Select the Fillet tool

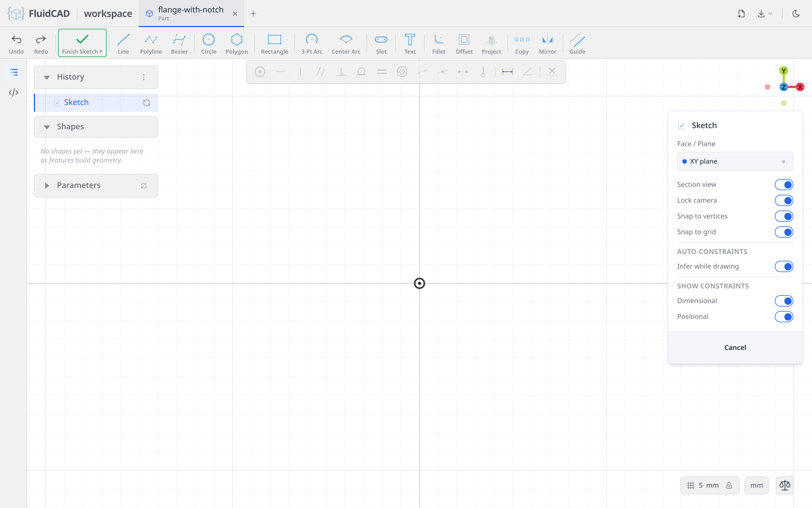coord(438,44)
